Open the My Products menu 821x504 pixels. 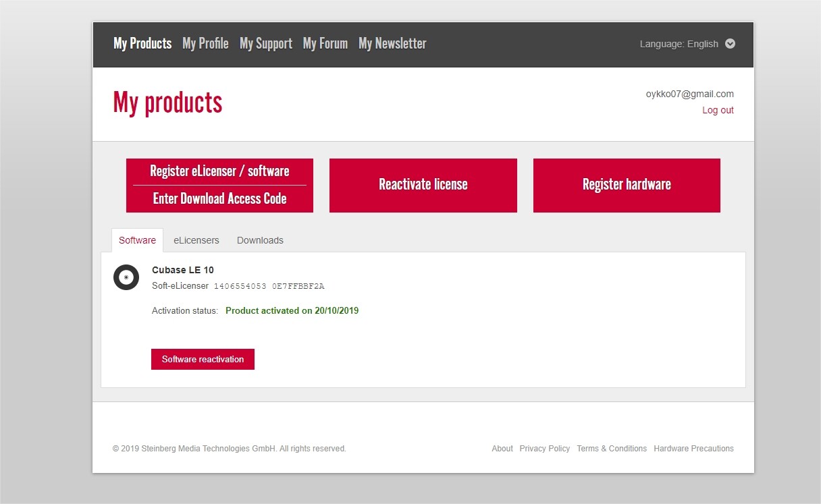(142, 44)
